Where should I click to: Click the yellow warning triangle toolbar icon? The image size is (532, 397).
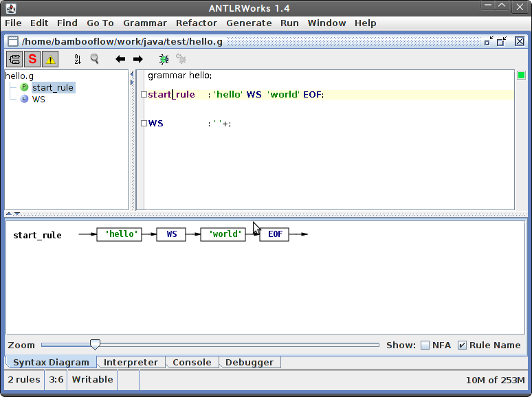coord(50,59)
